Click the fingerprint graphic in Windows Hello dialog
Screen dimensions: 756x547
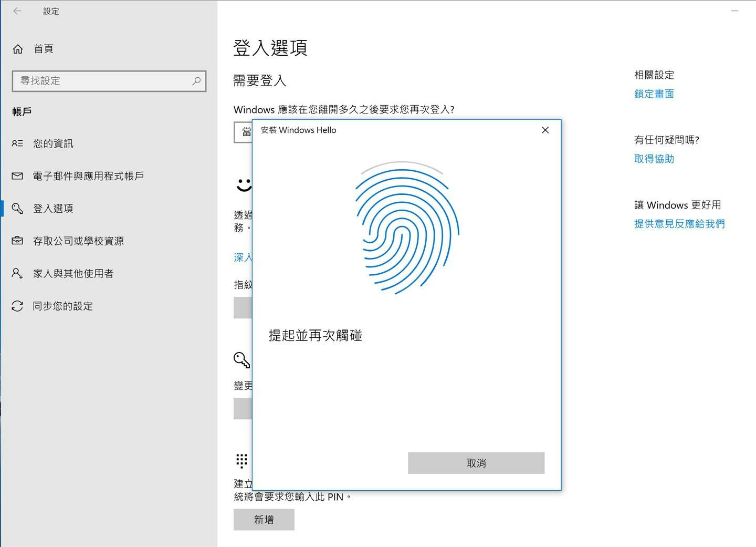(406, 228)
